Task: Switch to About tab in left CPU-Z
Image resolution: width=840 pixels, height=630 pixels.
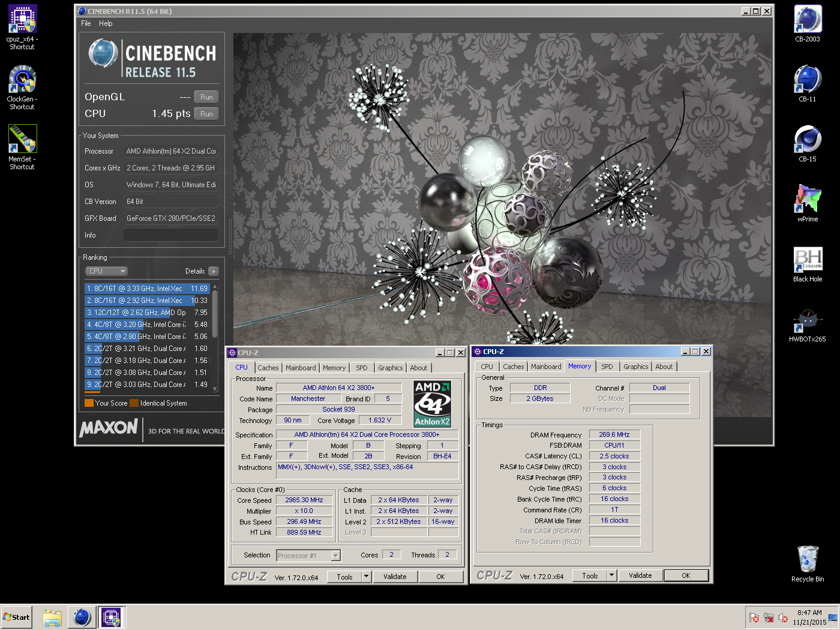Action: click(419, 368)
